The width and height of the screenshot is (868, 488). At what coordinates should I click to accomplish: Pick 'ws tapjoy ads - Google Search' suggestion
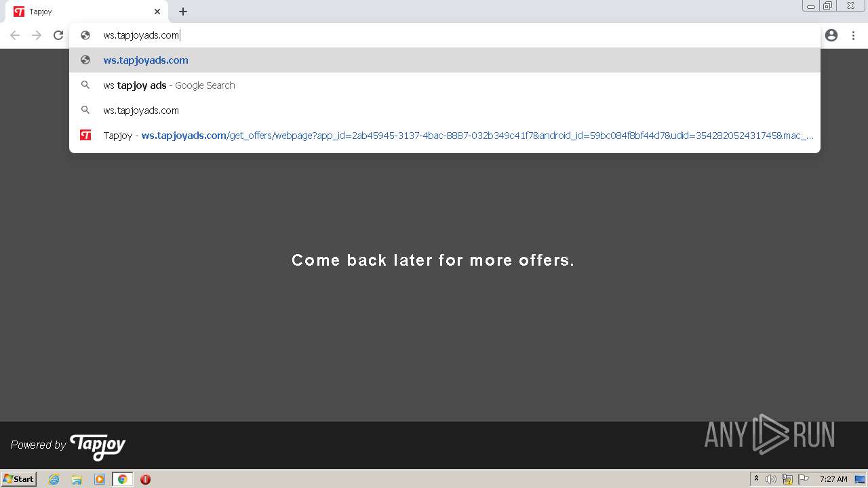[445, 85]
